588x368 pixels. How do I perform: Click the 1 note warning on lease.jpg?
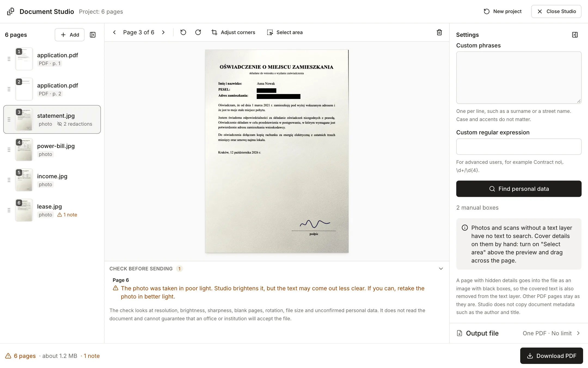point(67,215)
